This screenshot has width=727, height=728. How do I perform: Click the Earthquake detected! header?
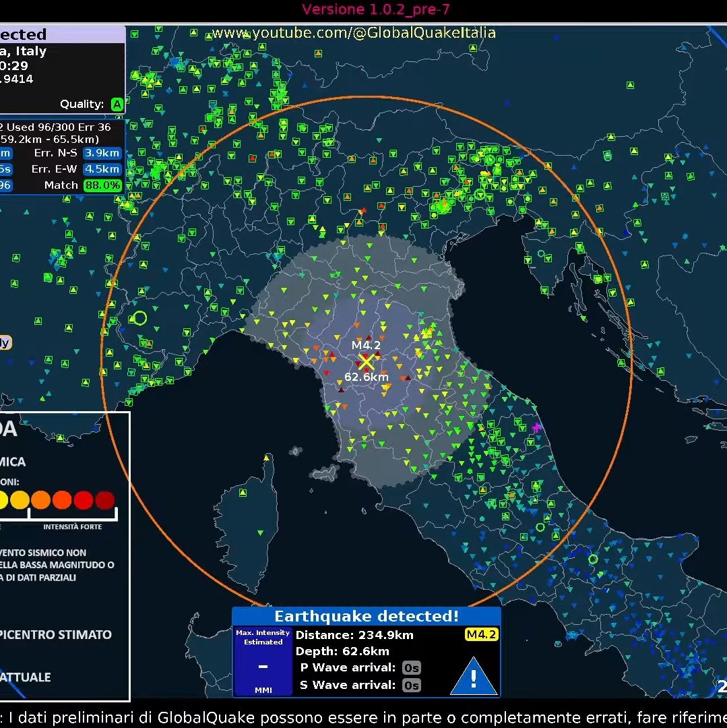click(x=367, y=616)
